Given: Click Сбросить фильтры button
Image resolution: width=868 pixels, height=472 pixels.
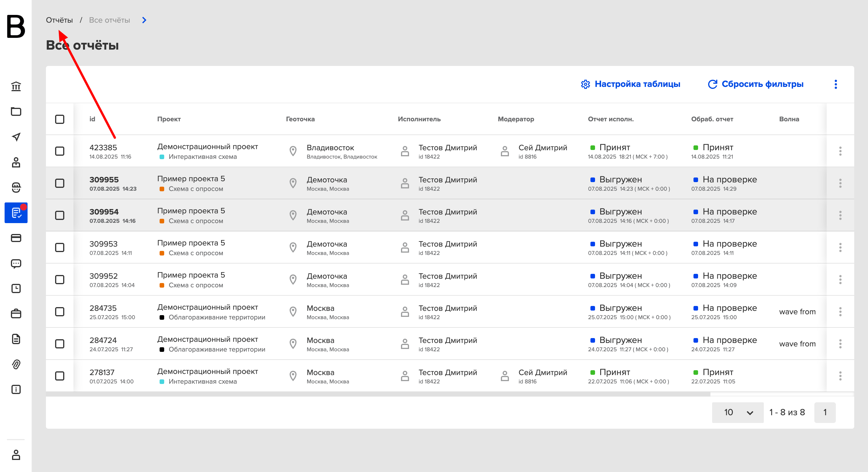Looking at the screenshot, I should tap(755, 84).
